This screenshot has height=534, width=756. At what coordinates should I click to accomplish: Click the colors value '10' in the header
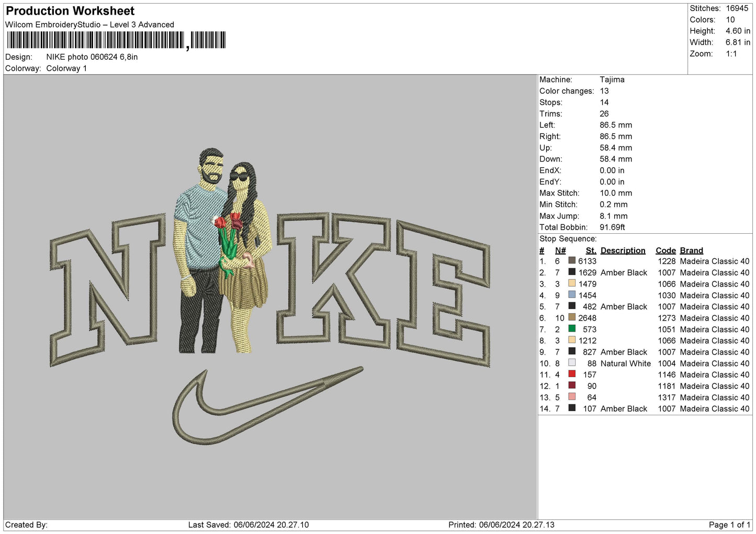(x=730, y=20)
